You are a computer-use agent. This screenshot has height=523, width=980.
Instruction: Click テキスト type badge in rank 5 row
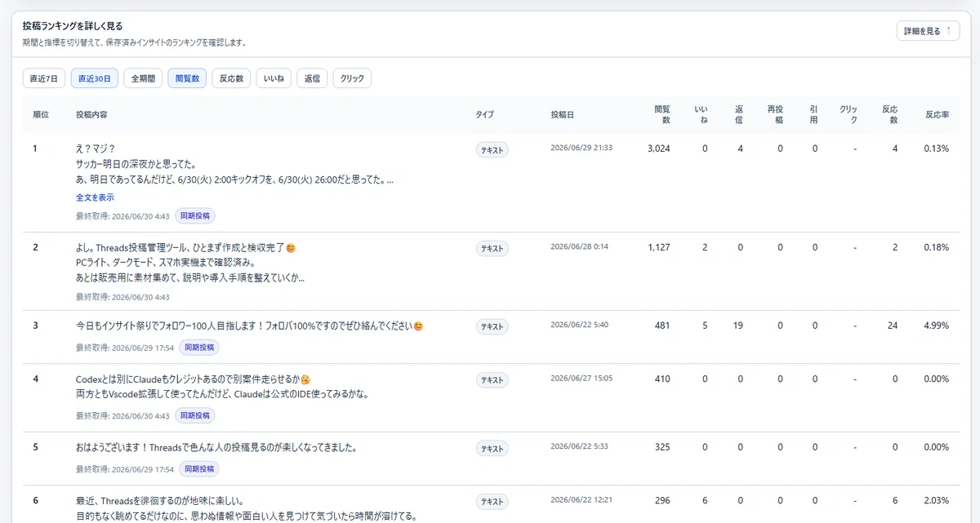click(492, 449)
